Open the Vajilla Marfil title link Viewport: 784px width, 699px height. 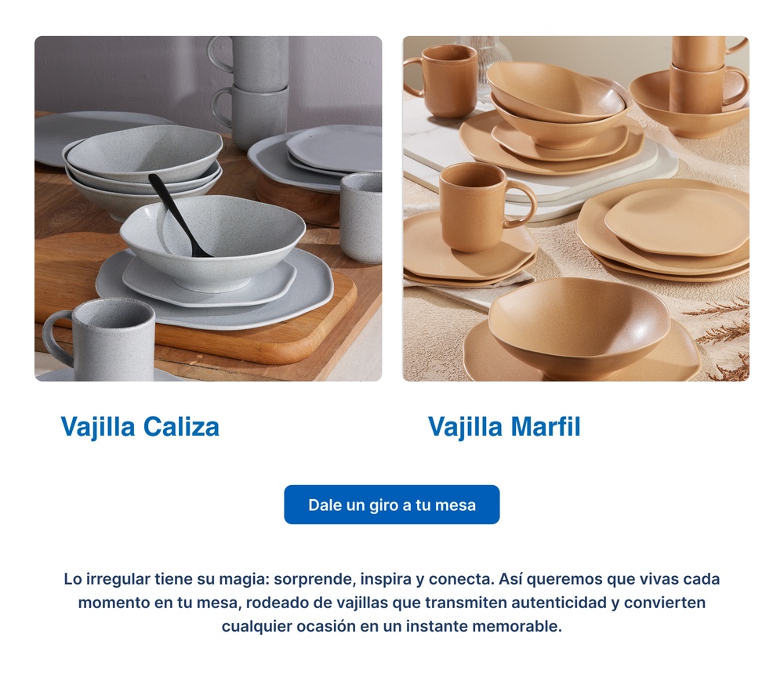coord(504,427)
